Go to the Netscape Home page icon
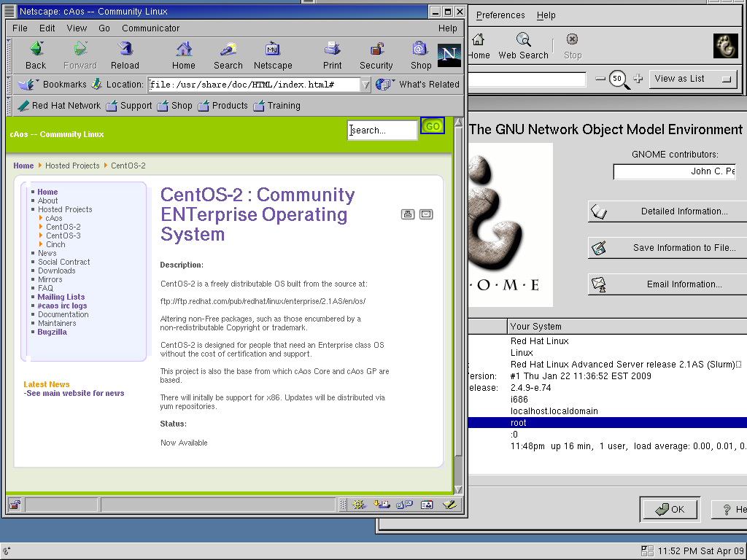Viewport: 747px width, 560px height. click(x=183, y=55)
